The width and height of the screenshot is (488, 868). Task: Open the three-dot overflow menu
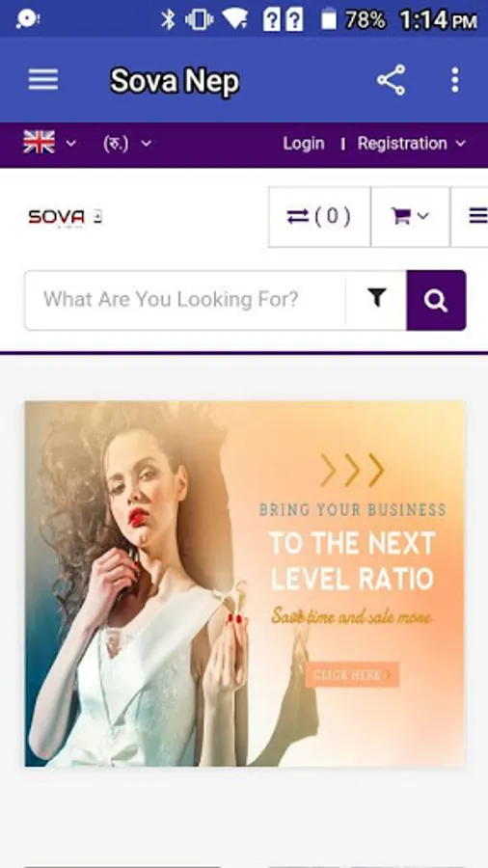pyautogui.click(x=455, y=80)
